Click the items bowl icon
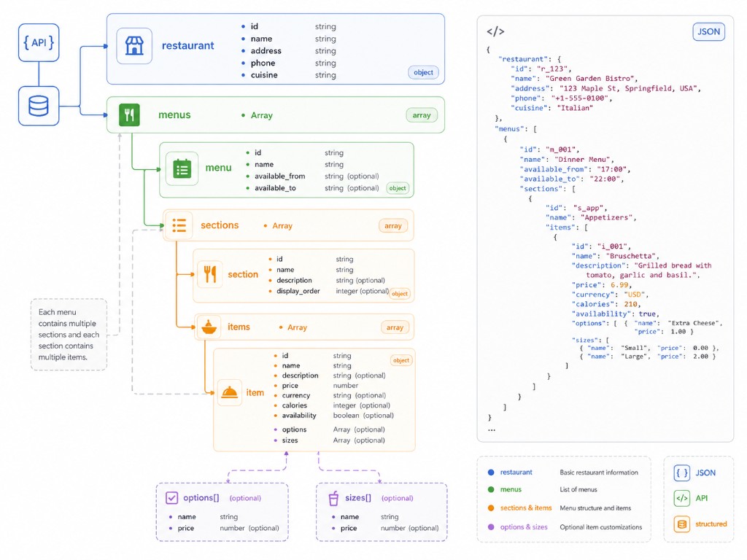The image size is (747, 560). point(209,327)
